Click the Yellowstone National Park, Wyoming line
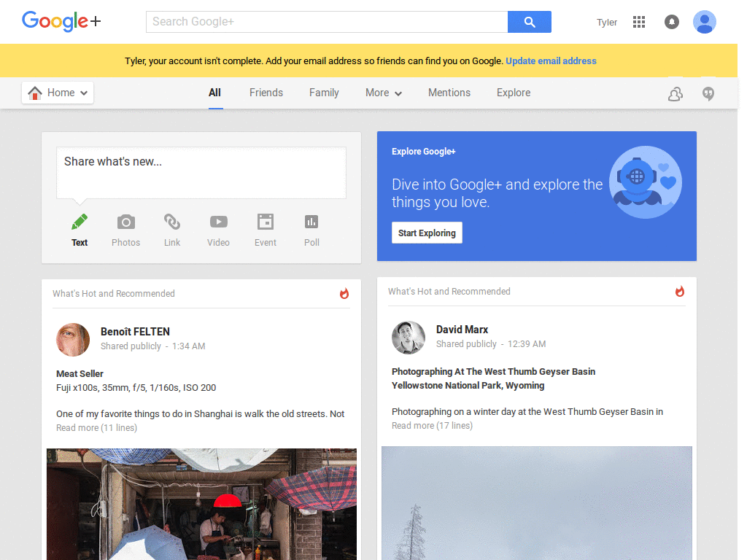Viewport: 747px width, 560px height. click(468, 385)
